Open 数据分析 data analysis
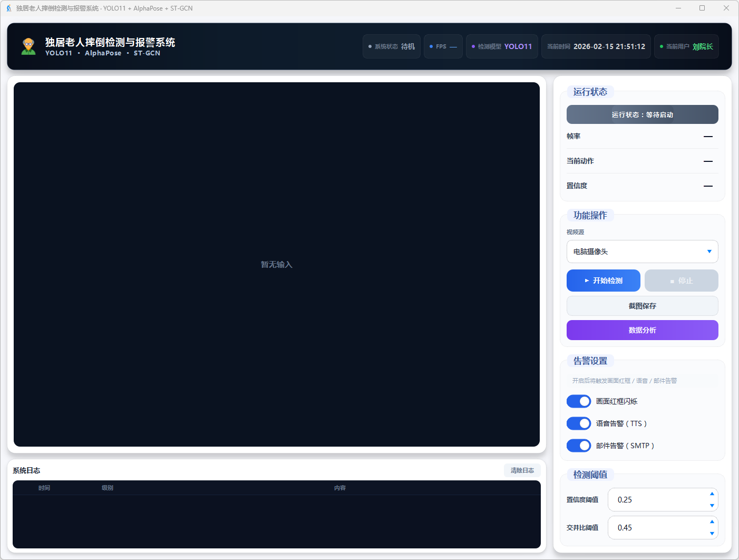The height and width of the screenshot is (560, 739). [642, 330]
